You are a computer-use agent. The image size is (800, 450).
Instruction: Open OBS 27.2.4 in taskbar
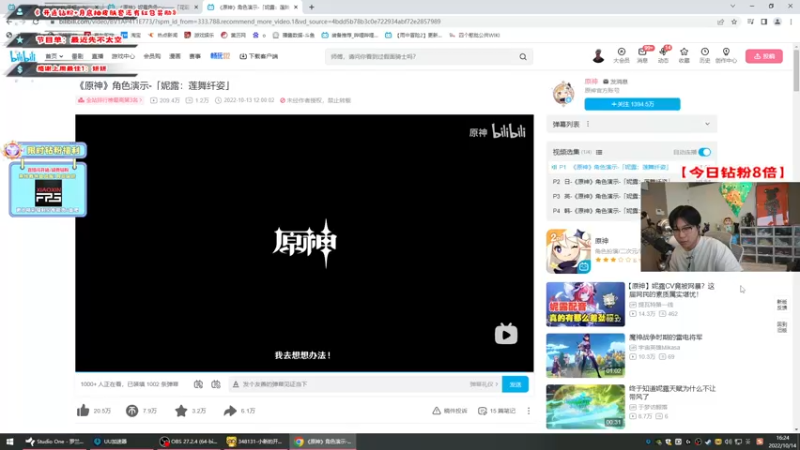coord(188,441)
